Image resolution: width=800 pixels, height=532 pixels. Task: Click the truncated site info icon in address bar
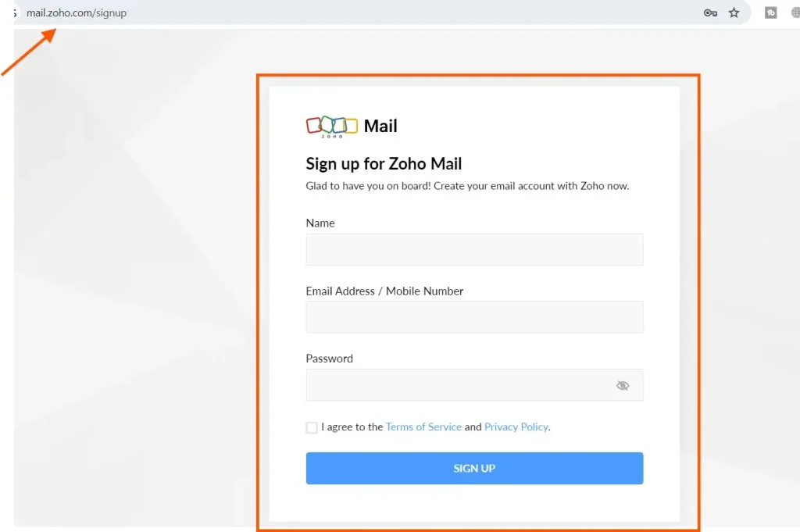click(x=13, y=12)
